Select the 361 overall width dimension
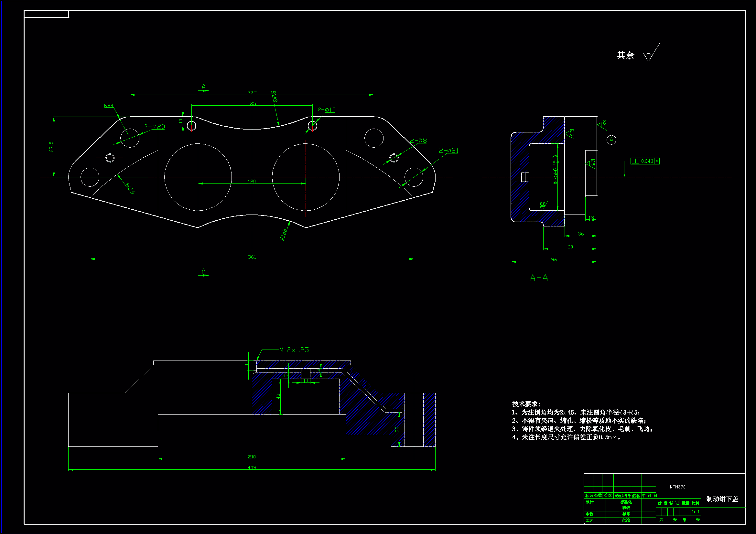The height and width of the screenshot is (534, 756). pyautogui.click(x=252, y=257)
